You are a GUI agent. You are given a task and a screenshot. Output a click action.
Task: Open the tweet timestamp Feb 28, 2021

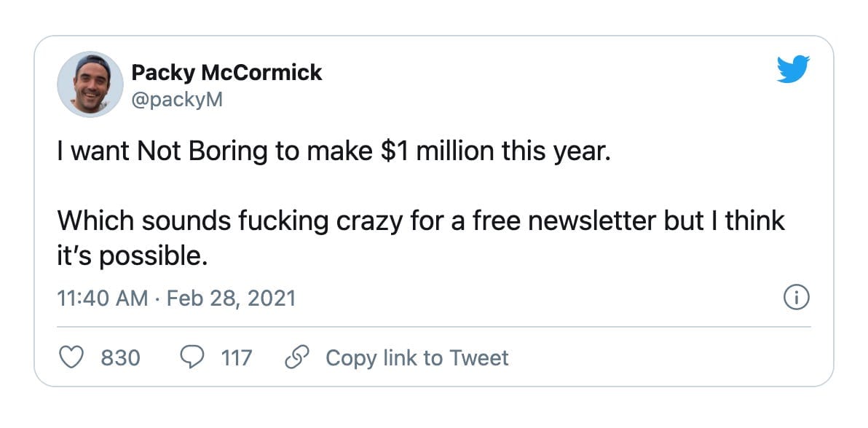233,297
